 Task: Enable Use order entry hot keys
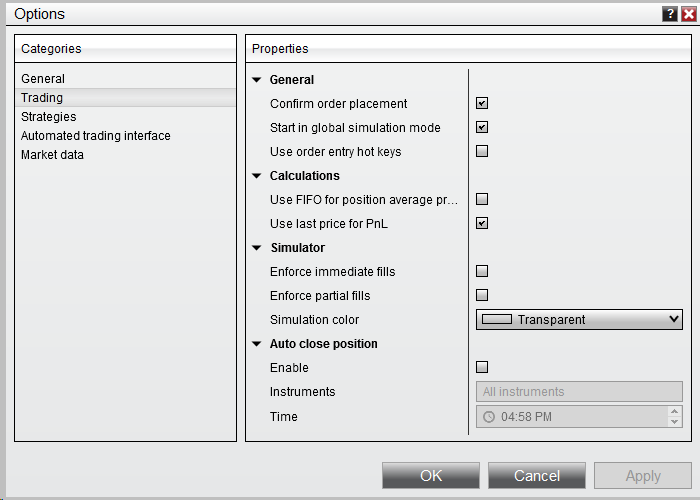pyautogui.click(x=482, y=151)
